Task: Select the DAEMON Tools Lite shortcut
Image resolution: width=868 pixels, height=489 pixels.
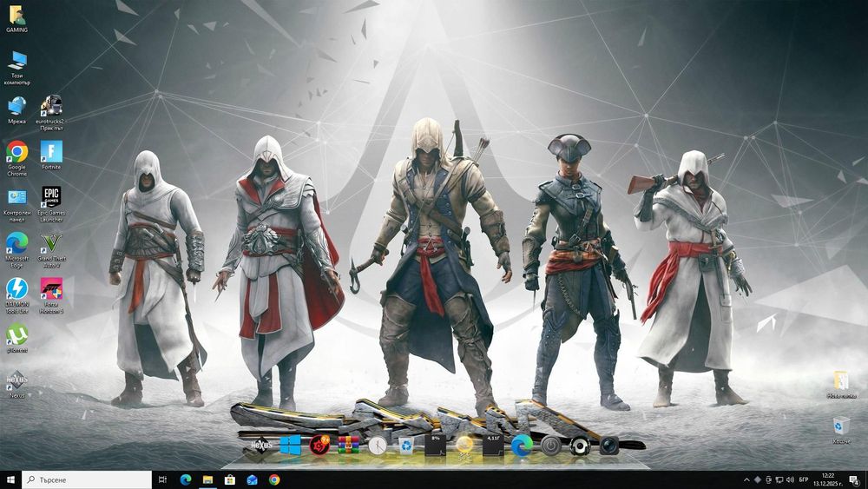Action: point(16,295)
